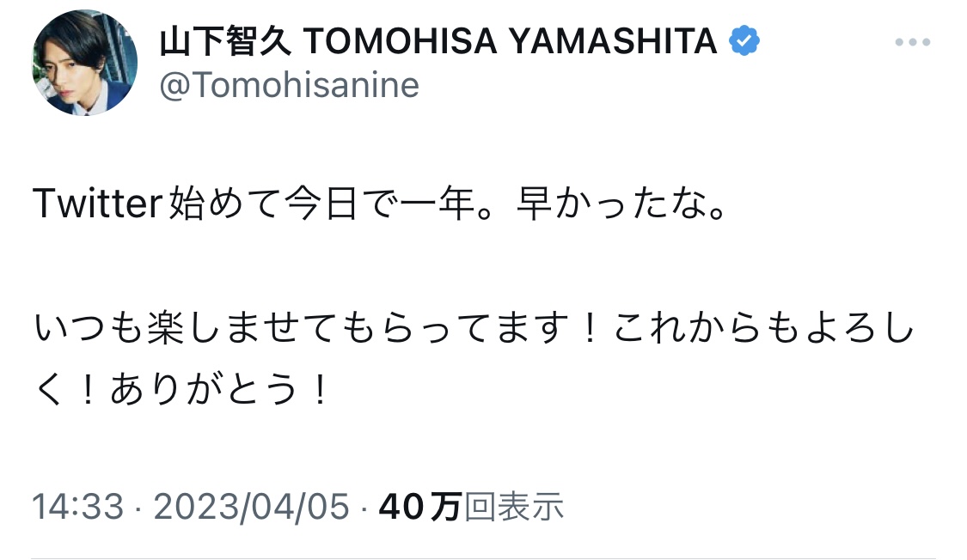Click the 回表示 views label

click(514, 507)
